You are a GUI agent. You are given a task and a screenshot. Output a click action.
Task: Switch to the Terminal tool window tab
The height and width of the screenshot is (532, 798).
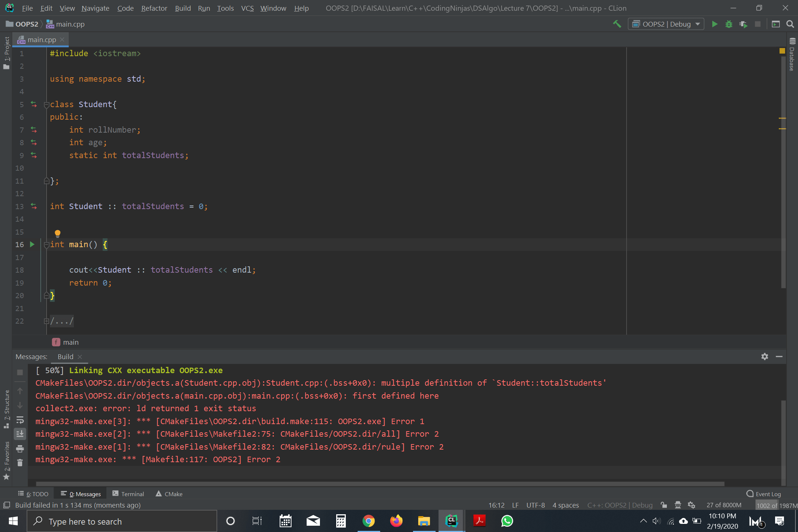pyautogui.click(x=128, y=494)
